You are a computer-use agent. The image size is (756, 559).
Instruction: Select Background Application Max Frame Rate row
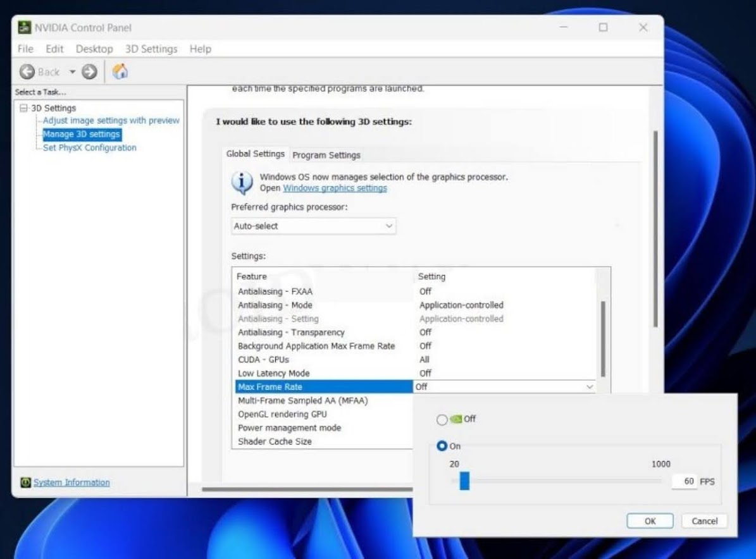click(416, 346)
